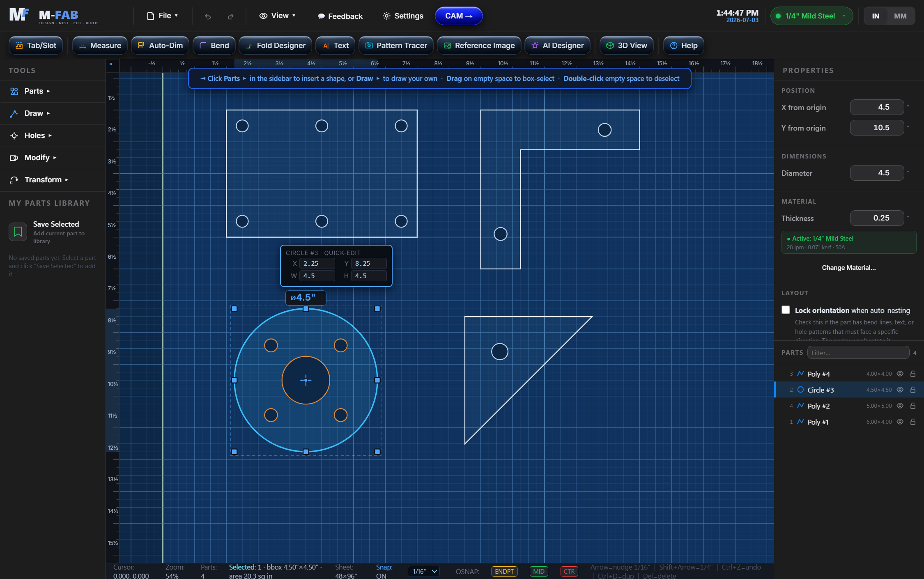
Task: Click the Save Selected bookmark icon
Action: [x=18, y=232]
